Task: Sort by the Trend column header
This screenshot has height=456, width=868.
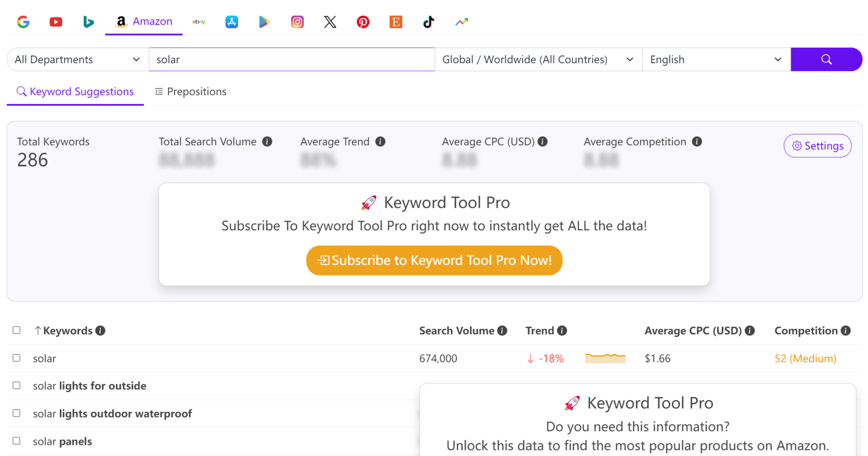Action: (x=540, y=330)
